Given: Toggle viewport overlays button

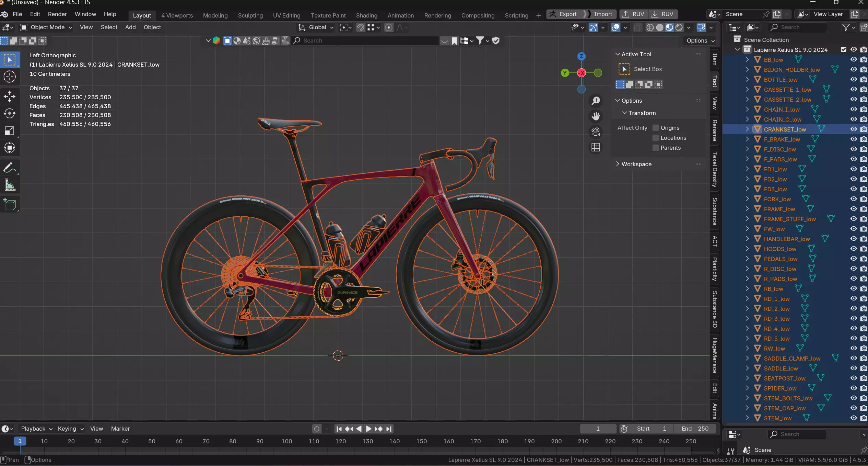Looking at the screenshot, I should pyautogui.click(x=616, y=27).
